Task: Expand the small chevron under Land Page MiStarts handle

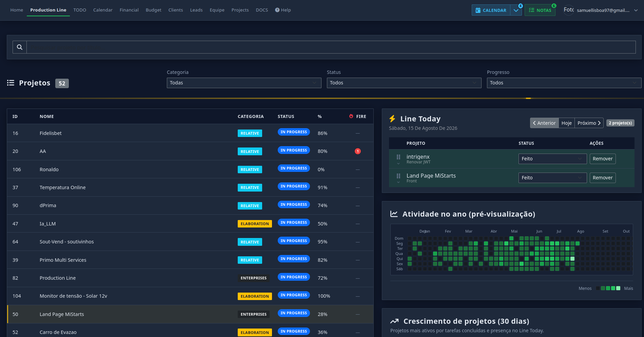Action: [x=398, y=183]
